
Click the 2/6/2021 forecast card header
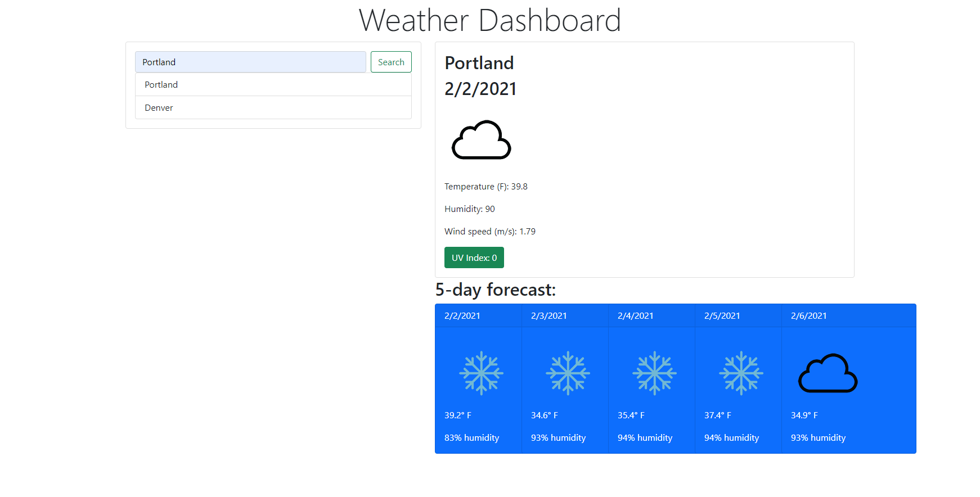[x=849, y=315]
